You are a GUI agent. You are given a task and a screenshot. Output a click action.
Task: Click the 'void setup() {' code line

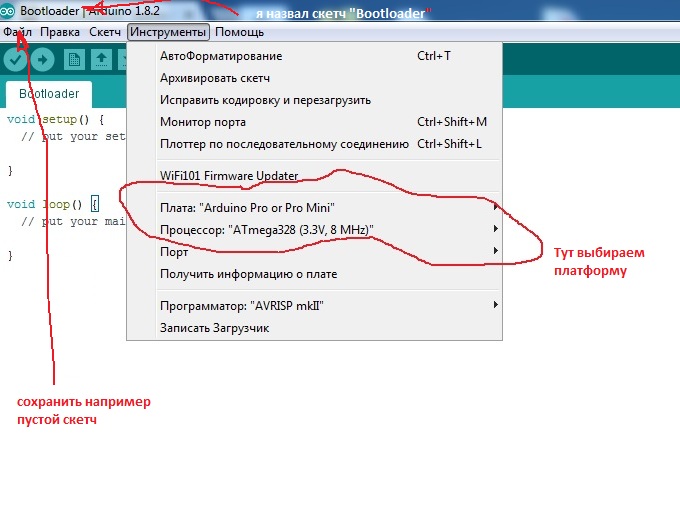tap(56, 119)
